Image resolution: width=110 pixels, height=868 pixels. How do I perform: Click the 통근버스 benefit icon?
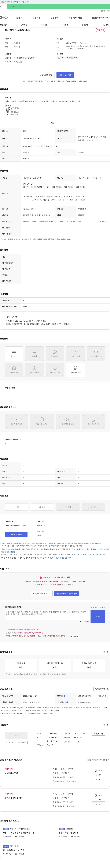(14, 353)
